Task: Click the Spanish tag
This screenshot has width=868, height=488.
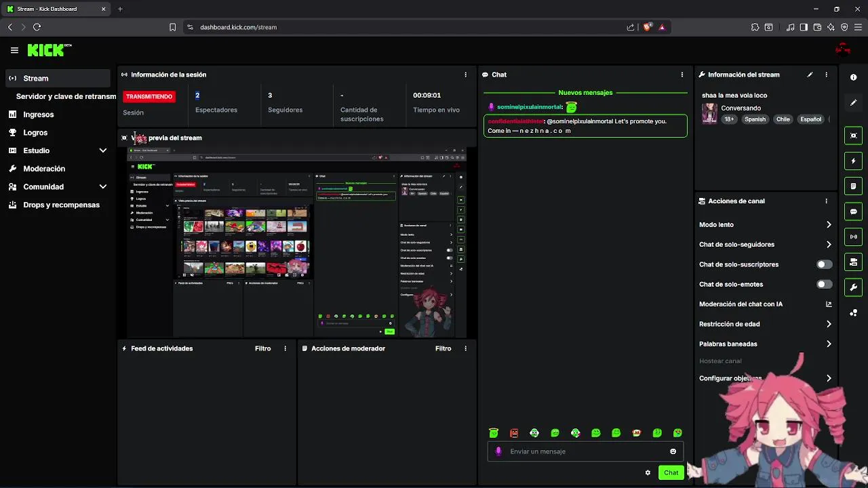Action: 755,119
